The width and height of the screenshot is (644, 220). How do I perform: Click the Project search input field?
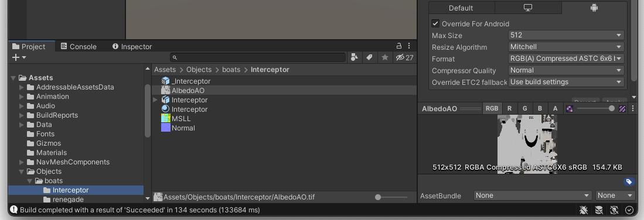(258, 57)
